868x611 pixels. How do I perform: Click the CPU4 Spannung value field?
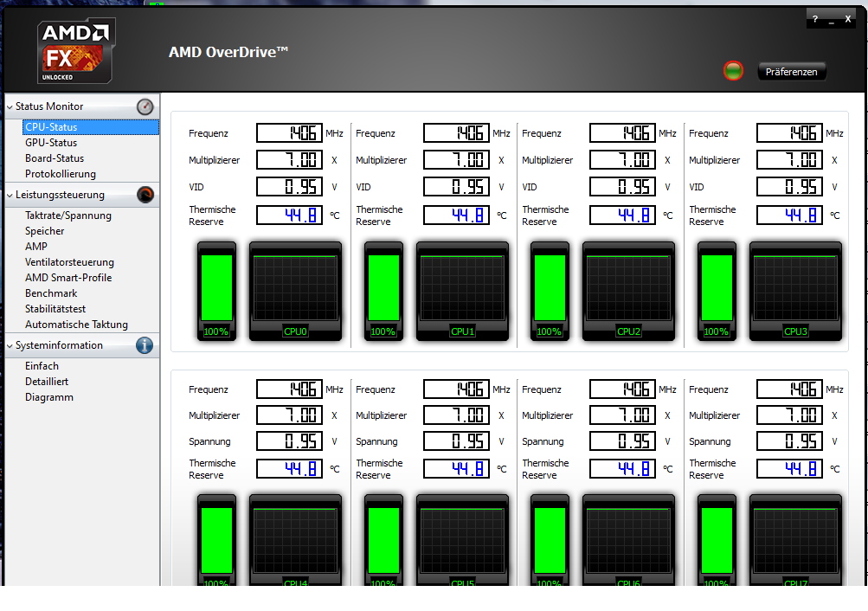point(290,441)
